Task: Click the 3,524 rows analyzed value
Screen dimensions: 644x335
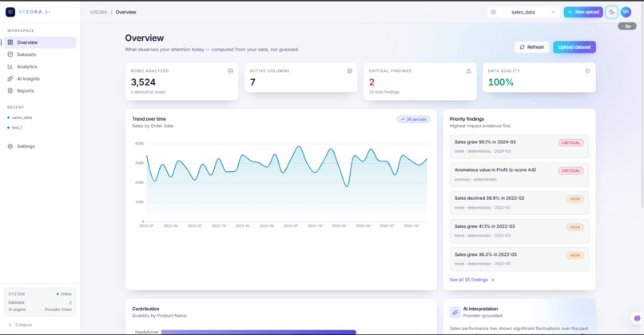Action: [143, 82]
